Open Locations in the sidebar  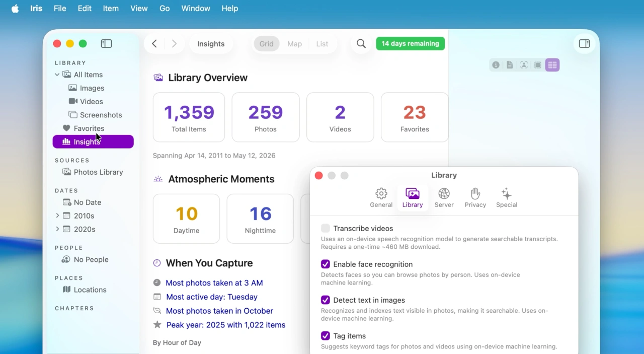[x=93, y=290]
